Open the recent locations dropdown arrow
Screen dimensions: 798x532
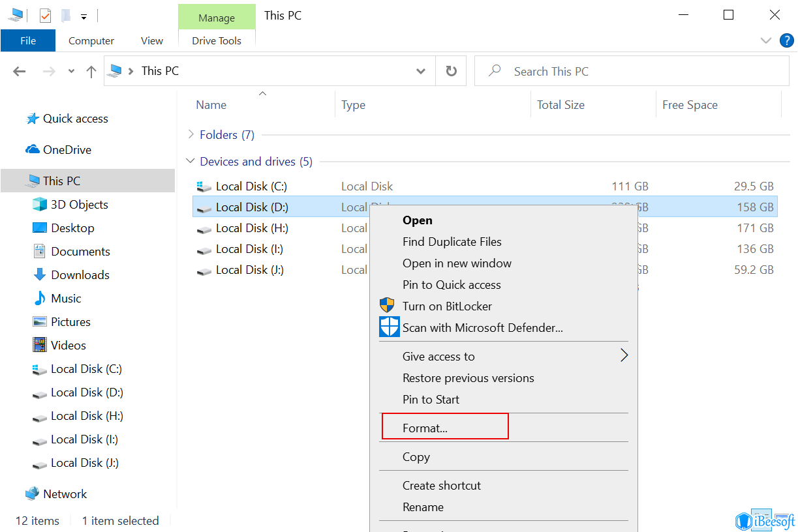[71, 72]
